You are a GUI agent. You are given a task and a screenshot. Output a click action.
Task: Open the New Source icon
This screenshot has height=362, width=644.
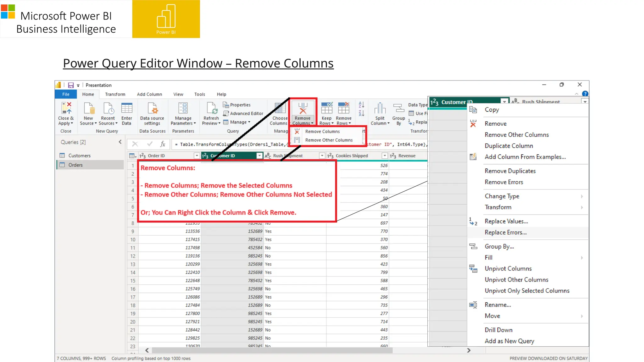point(89,108)
